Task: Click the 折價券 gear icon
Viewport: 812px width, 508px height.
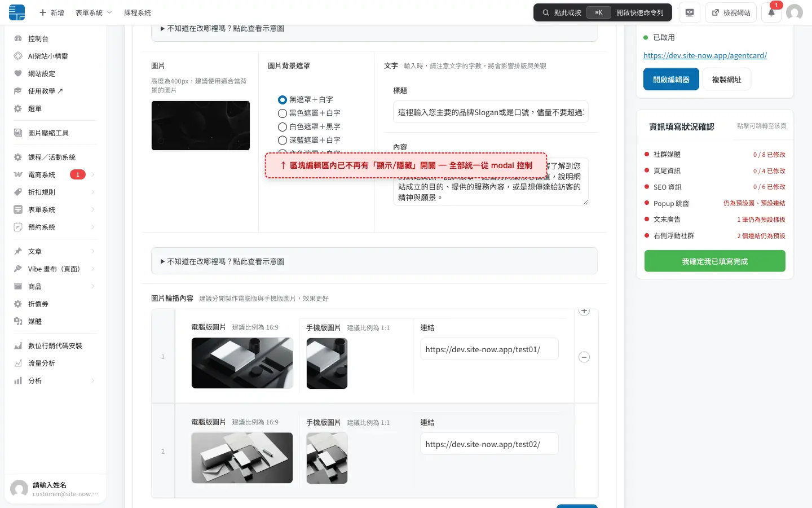Action: click(x=18, y=304)
